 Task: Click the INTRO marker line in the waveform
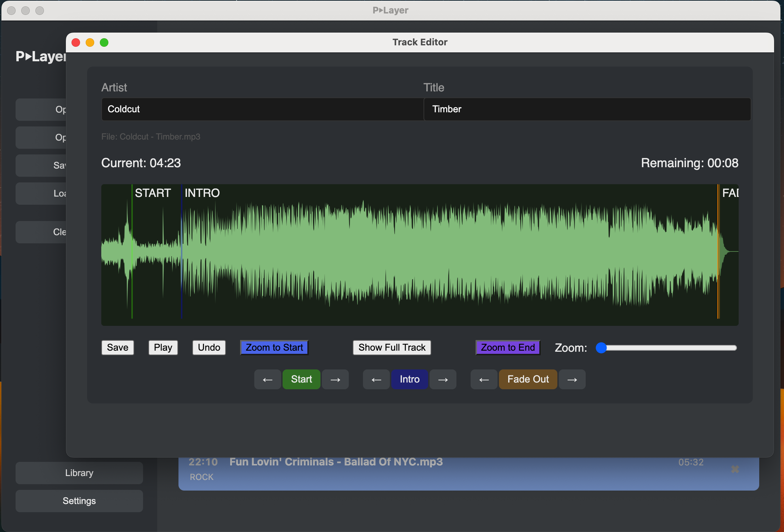pos(182,254)
